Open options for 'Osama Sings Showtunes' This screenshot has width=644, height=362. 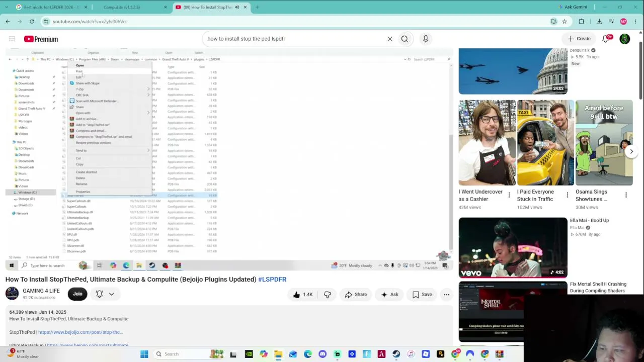pyautogui.click(x=626, y=195)
